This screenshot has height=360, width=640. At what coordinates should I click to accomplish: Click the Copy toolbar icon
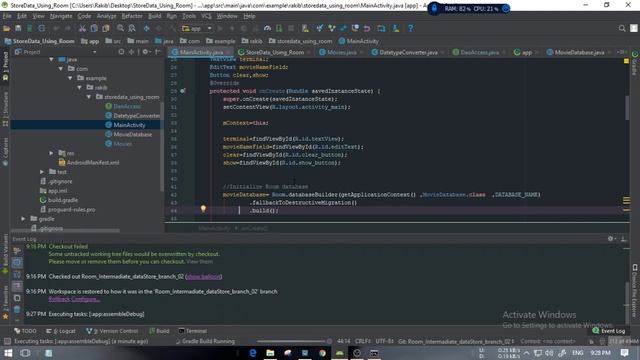tap(94, 29)
